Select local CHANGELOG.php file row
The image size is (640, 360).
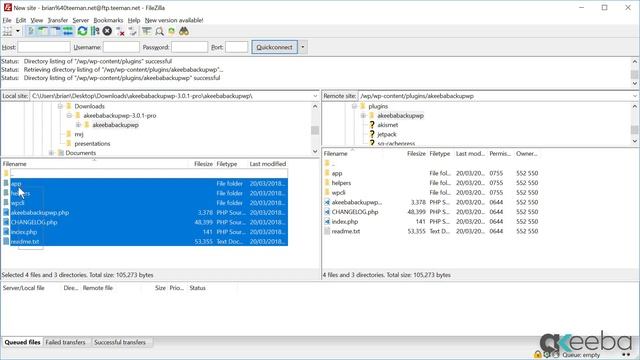pos(145,222)
